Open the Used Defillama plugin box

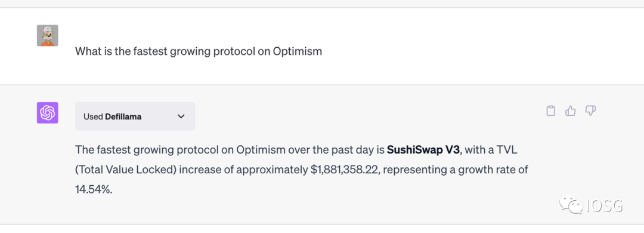click(135, 116)
